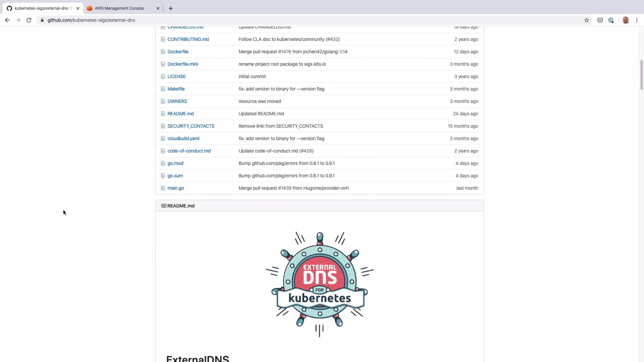Screen dimensions: 644x362
Task: Bookmark this page with star icon
Action: [586, 20]
